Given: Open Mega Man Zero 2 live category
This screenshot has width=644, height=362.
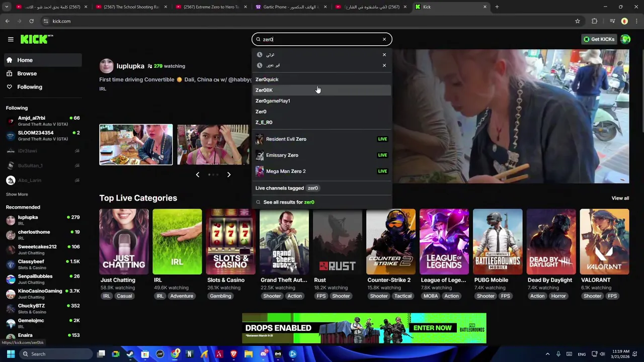Looking at the screenshot, I should coord(321,171).
